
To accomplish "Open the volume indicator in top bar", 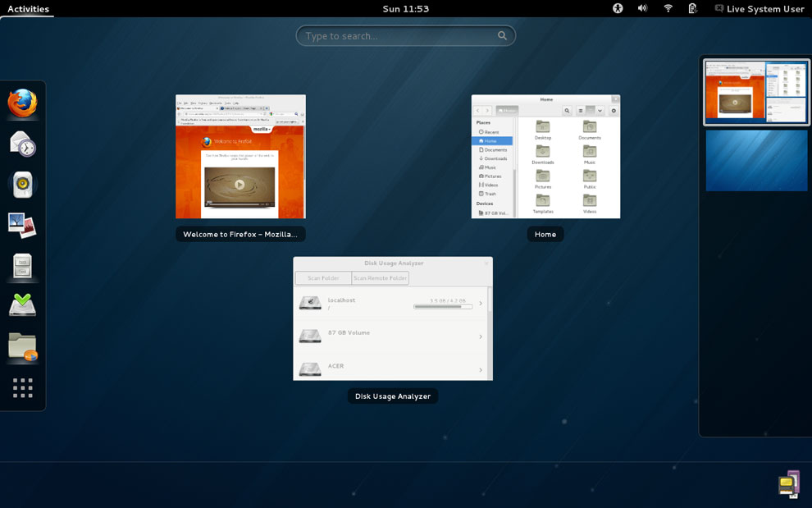I will (643, 8).
